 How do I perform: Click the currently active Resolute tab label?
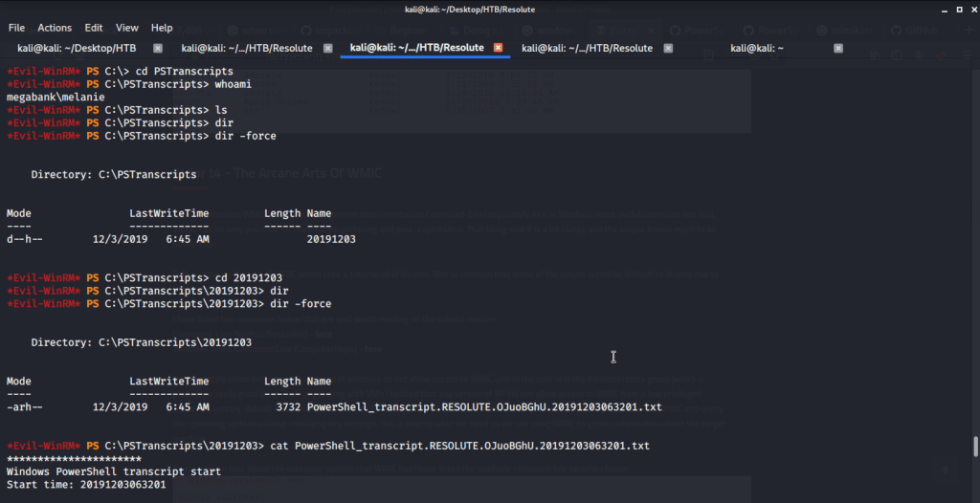(416, 48)
